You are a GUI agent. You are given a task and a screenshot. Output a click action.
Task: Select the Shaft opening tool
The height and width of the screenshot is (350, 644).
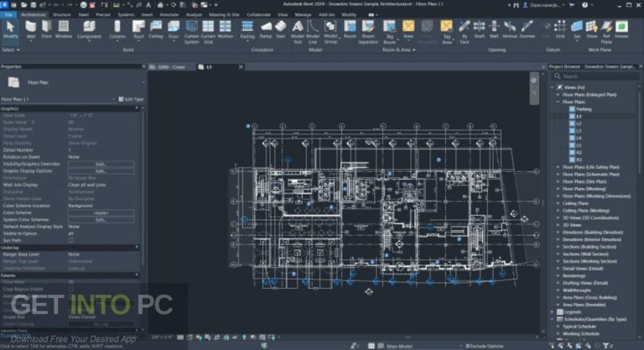pyautogui.click(x=480, y=29)
